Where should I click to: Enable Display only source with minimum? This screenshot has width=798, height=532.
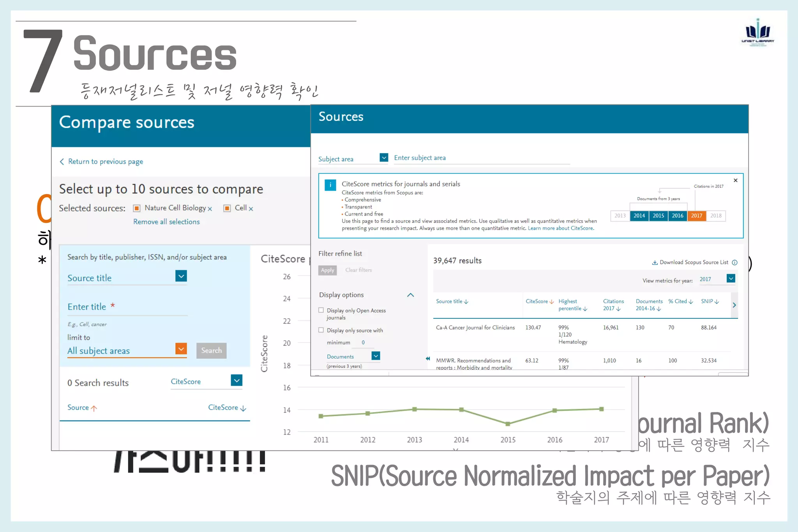click(x=321, y=330)
